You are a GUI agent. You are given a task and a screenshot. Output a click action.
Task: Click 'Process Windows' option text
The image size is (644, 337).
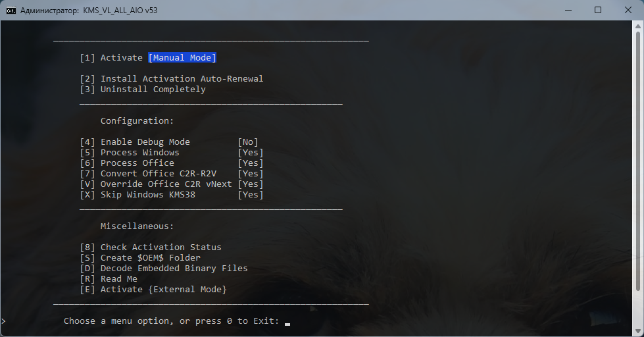[x=139, y=153]
